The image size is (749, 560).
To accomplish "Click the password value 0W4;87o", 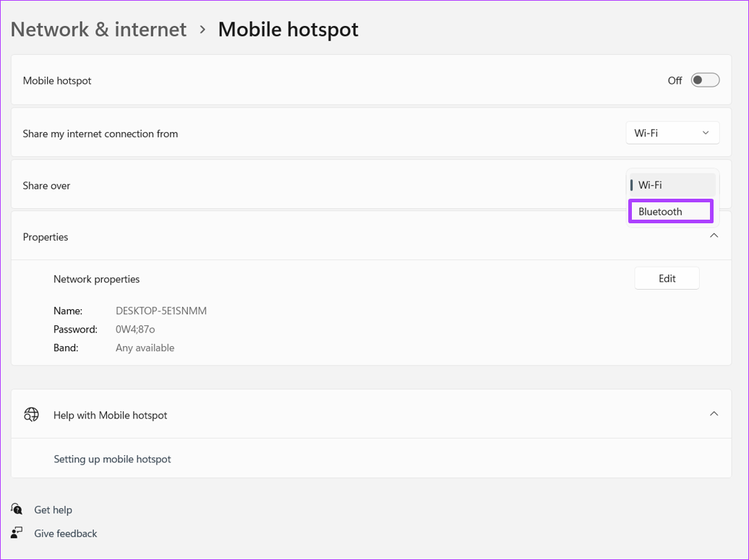I will click(135, 329).
